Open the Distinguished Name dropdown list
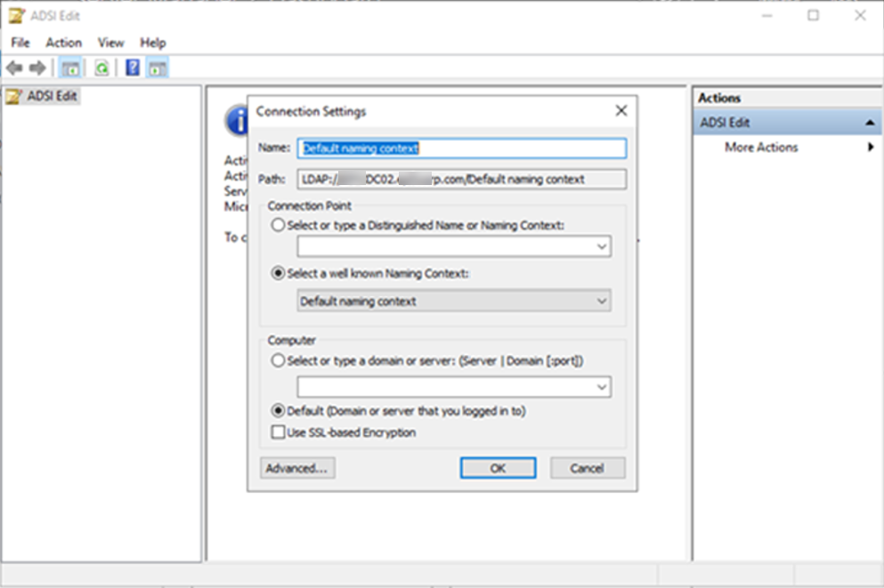The image size is (884, 588). point(604,246)
